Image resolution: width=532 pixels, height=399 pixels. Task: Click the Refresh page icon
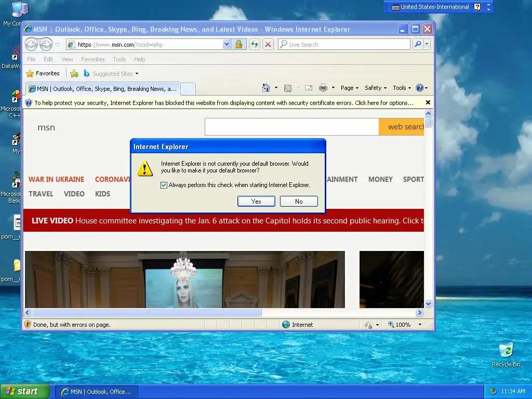point(255,45)
